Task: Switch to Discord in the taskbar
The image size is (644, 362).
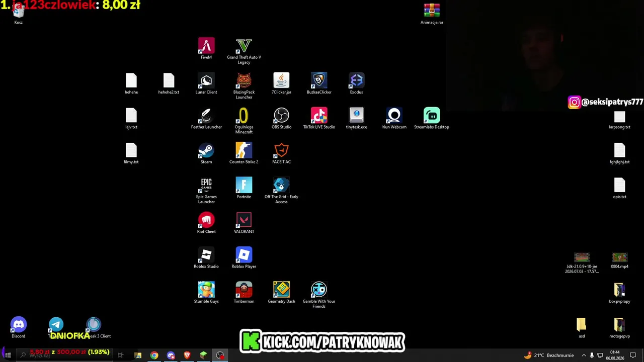Action: coord(171,355)
